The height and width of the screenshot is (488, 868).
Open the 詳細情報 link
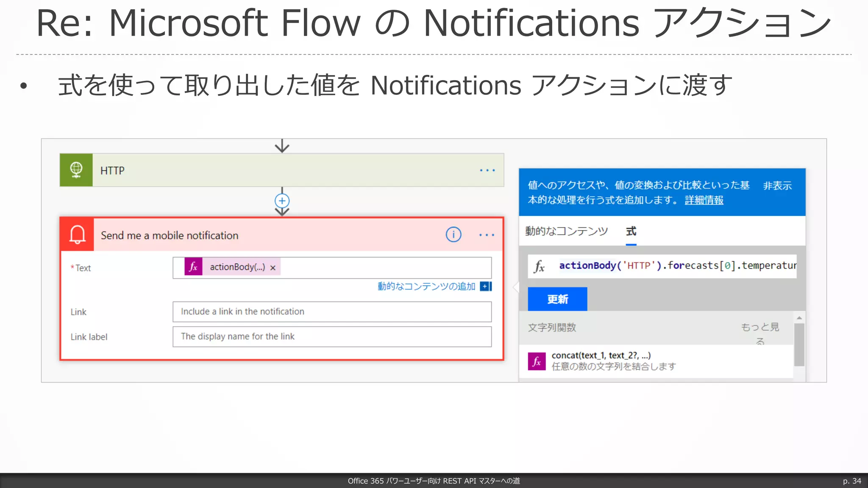tap(704, 200)
